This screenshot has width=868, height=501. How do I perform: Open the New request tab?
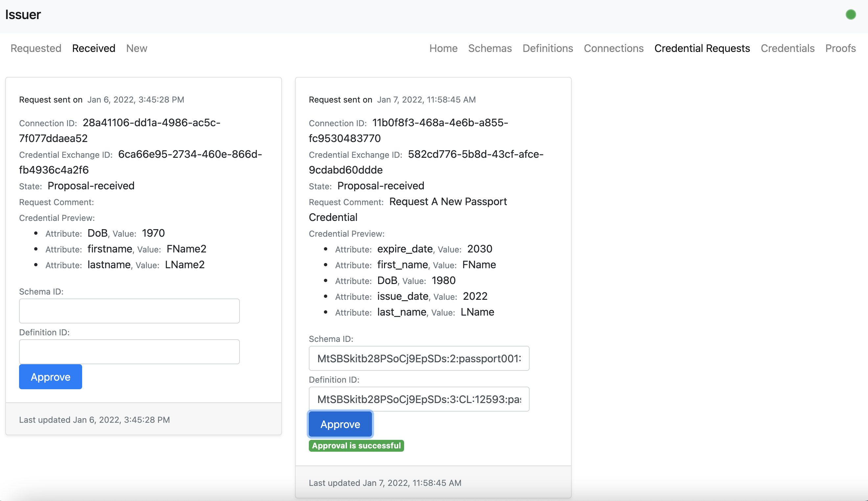(137, 48)
